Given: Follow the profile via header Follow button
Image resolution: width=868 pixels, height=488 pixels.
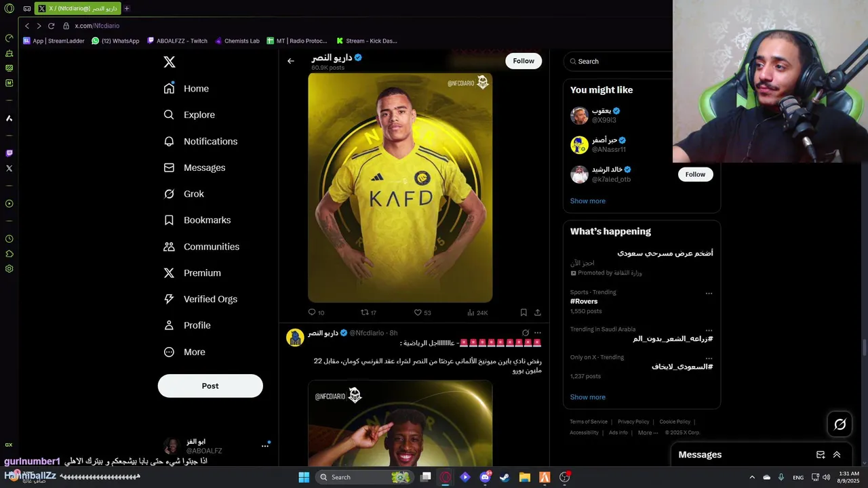Looking at the screenshot, I should coord(524,61).
